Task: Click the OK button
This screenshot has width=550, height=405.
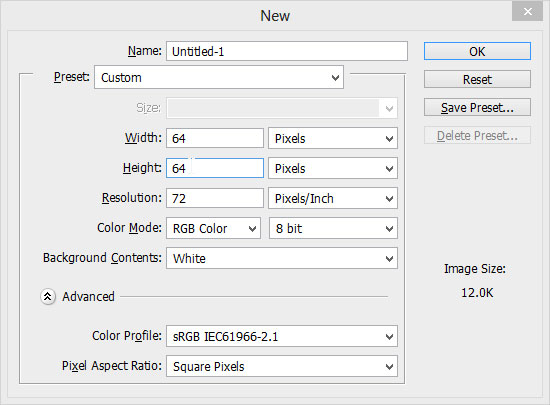Action: tap(477, 51)
